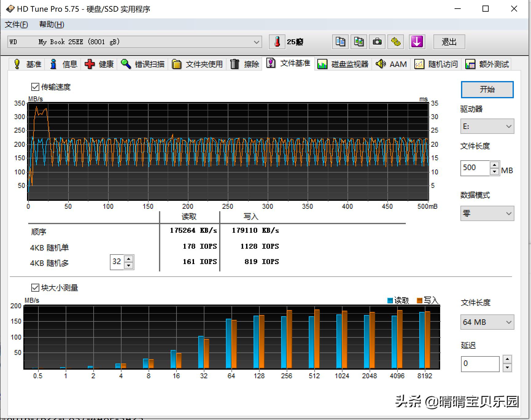531x420 pixels.
Task: Click the camera save screenshot icon
Action: click(x=377, y=42)
